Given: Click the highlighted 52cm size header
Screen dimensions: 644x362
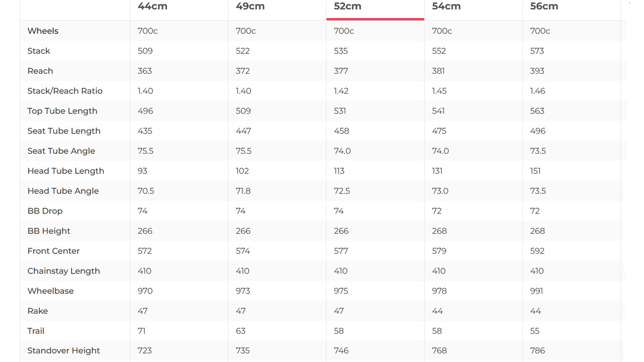Looking at the screenshot, I should coord(347,6).
